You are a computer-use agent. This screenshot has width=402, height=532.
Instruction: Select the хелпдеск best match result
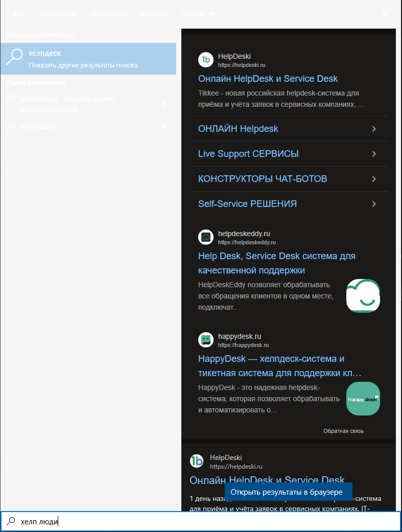(88, 59)
